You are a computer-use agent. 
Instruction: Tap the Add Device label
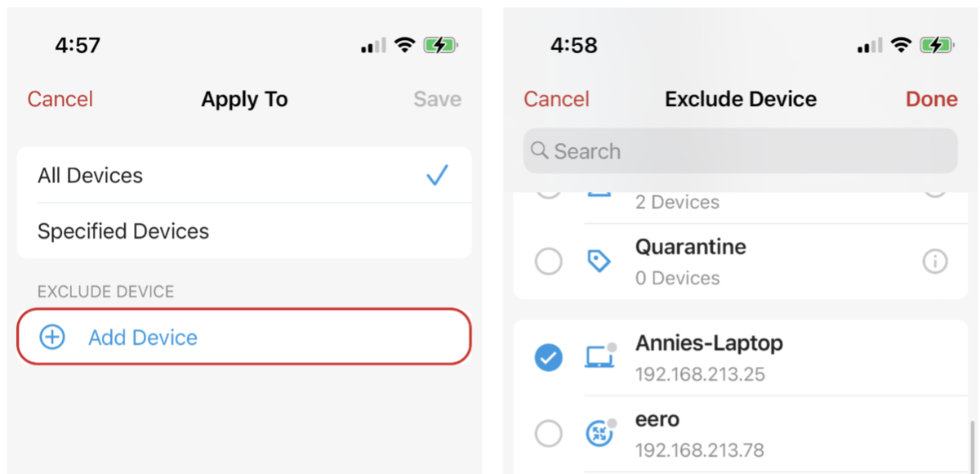click(143, 338)
